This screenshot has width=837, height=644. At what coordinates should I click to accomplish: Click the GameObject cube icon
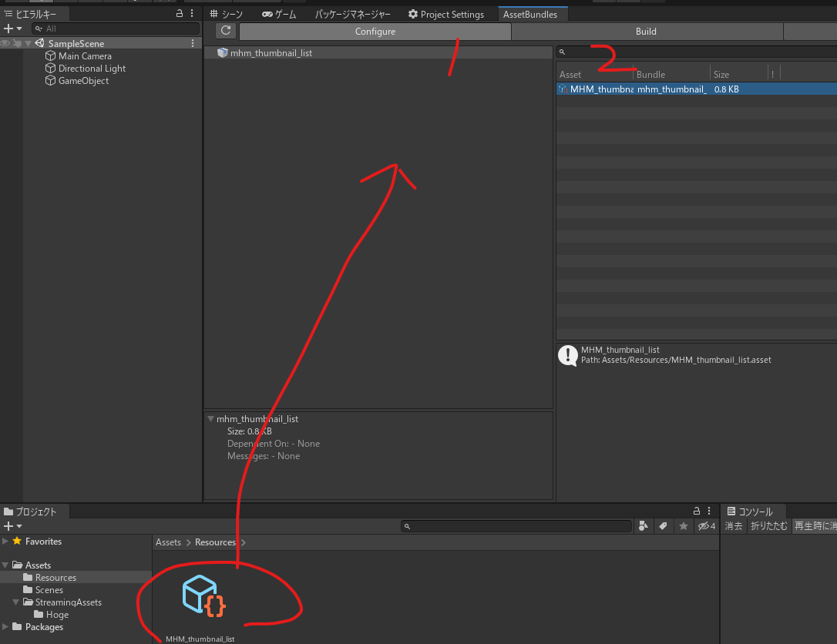click(50, 80)
